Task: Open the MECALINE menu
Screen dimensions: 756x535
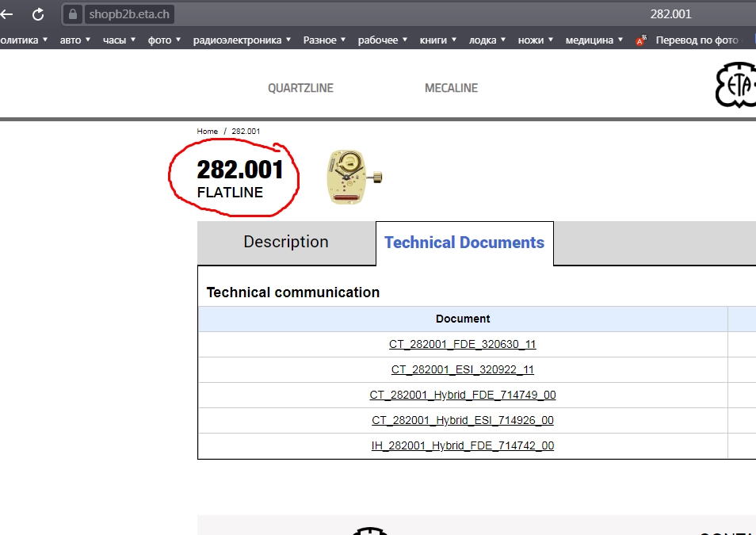Action: click(x=451, y=88)
